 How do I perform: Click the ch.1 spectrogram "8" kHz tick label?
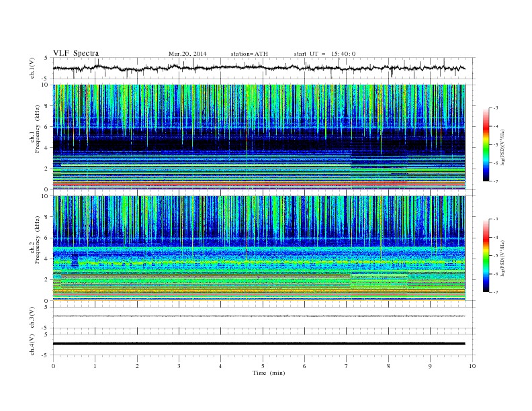click(x=47, y=106)
